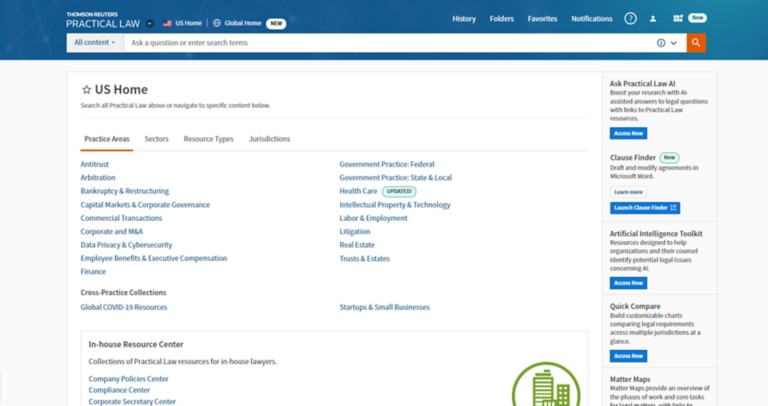Open Compliance Center link
This screenshot has height=406, width=768.
pos(119,390)
